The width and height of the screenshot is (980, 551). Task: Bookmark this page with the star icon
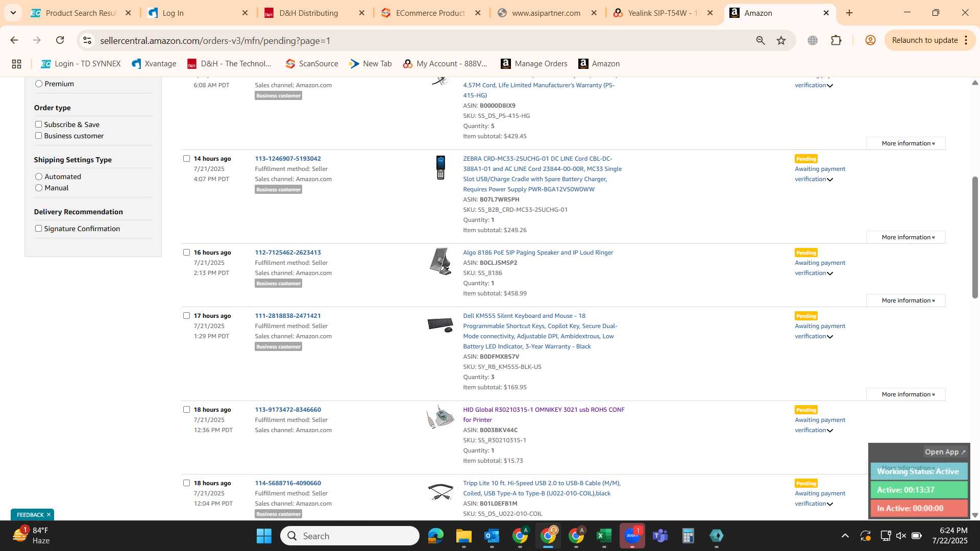[781, 40]
